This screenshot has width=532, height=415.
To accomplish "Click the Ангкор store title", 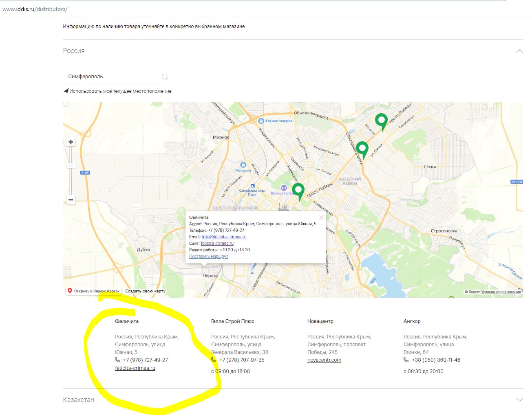I will (x=412, y=321).
